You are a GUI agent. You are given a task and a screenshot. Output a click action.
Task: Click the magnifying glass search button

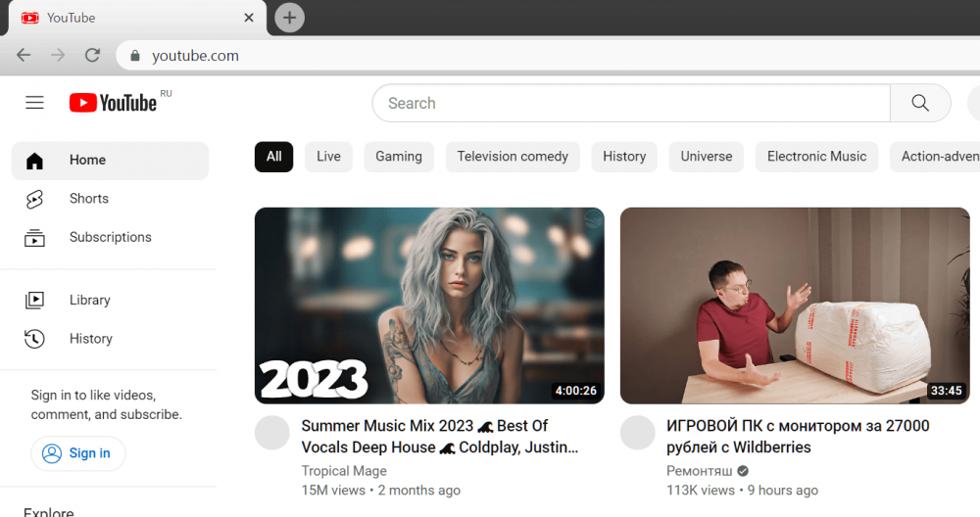coord(920,103)
